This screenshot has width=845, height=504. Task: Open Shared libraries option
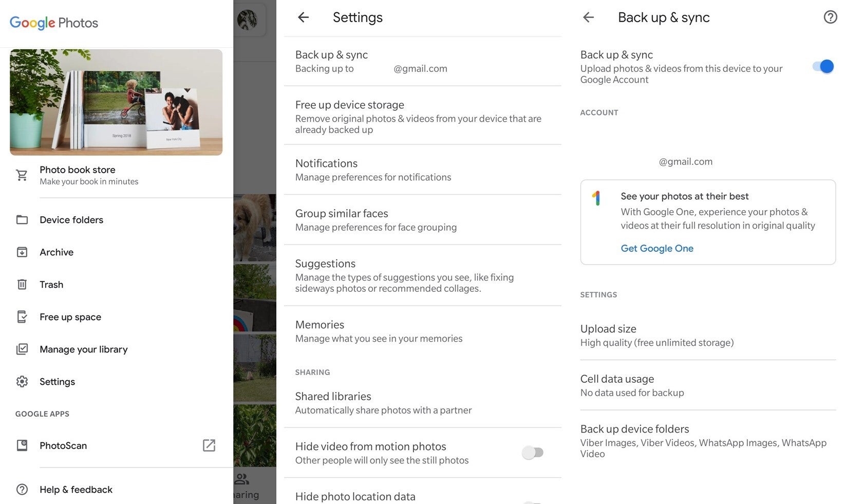point(422,403)
